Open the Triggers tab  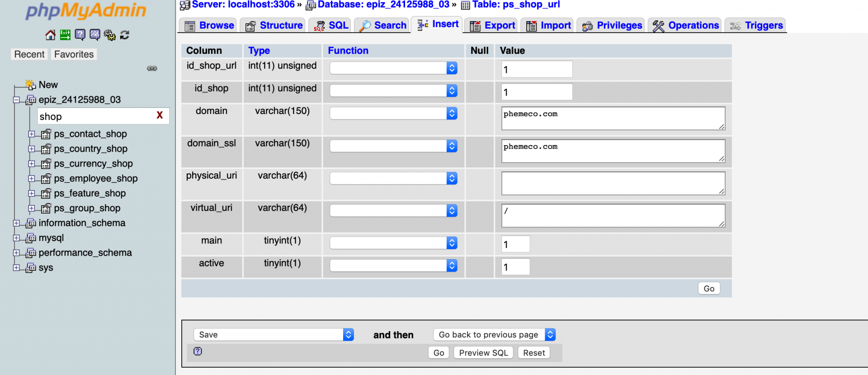(756, 25)
